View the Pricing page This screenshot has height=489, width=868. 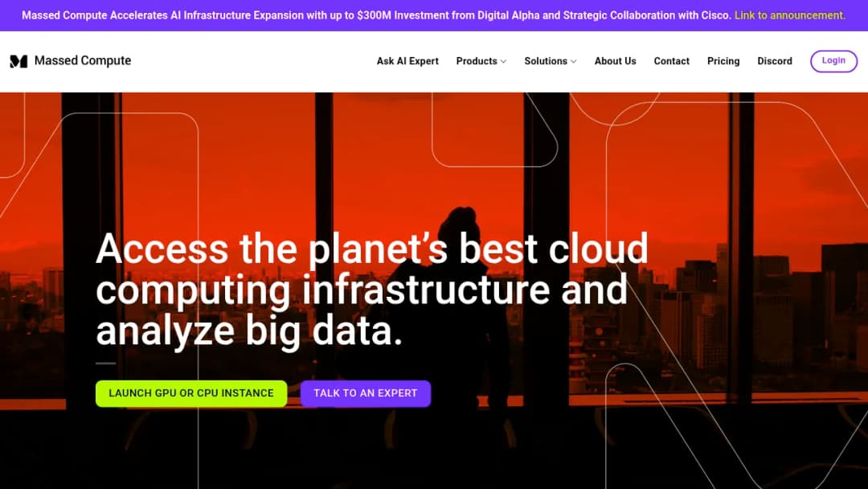[x=723, y=61]
